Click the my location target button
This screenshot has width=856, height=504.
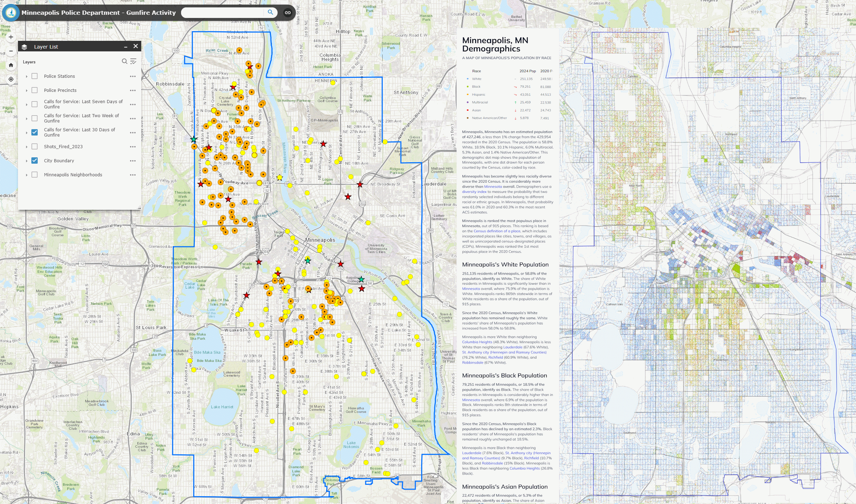(x=11, y=79)
